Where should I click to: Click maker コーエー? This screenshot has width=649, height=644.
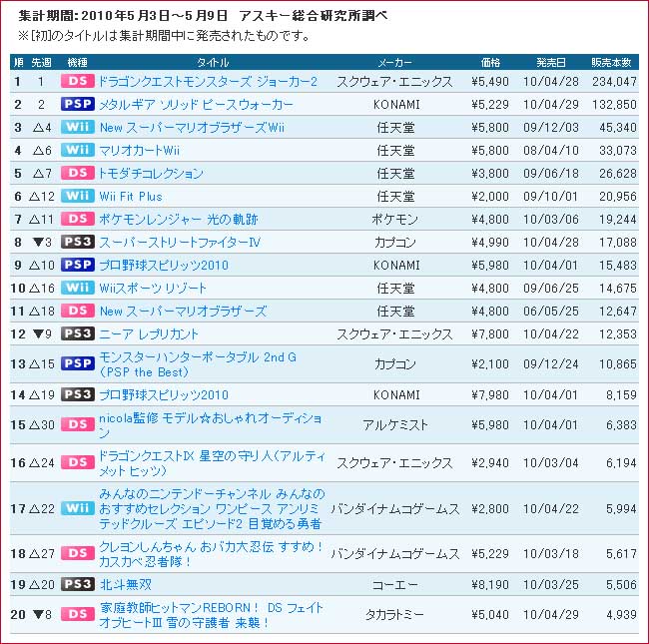coord(394,584)
